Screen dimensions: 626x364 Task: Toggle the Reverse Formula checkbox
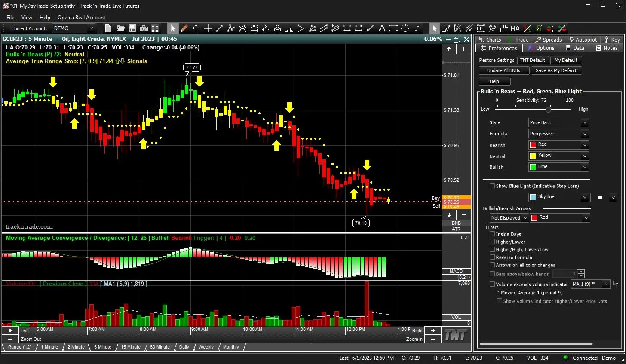[492, 257]
